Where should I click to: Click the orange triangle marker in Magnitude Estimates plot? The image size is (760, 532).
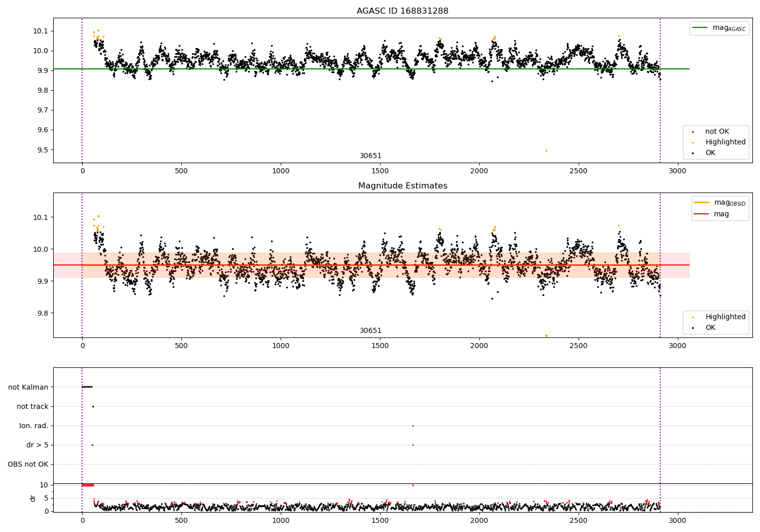[x=546, y=336]
